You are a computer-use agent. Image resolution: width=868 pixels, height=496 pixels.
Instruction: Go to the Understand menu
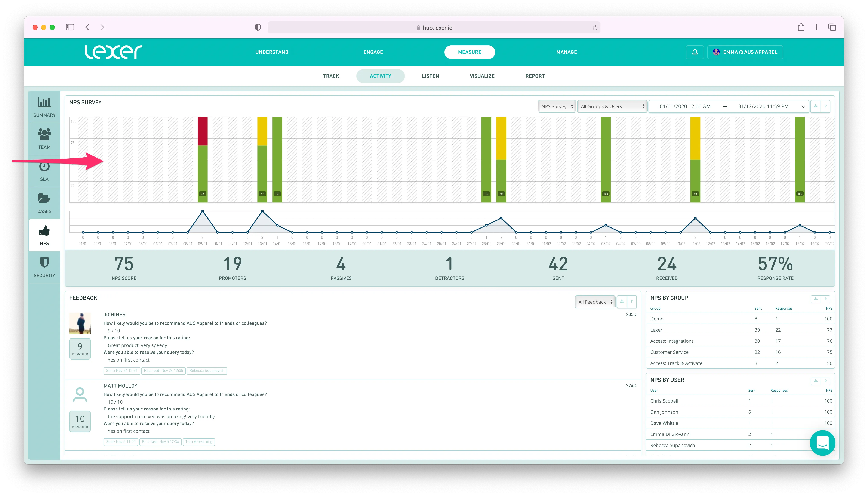coord(272,52)
